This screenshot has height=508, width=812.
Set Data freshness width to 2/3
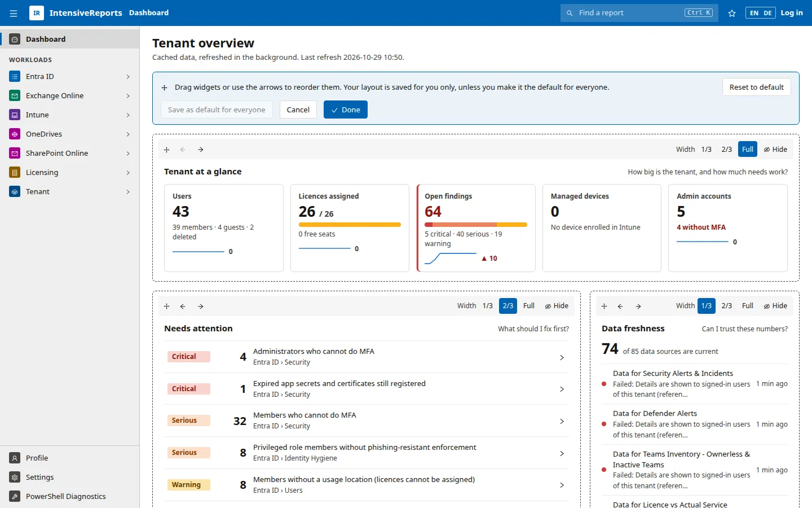[x=727, y=306]
